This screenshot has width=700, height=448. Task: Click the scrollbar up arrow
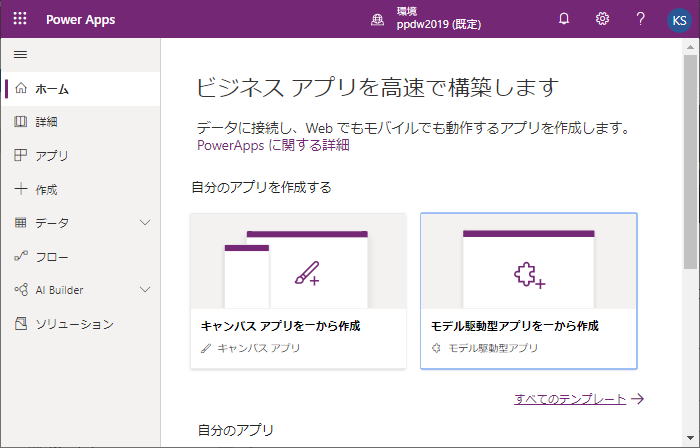[x=690, y=47]
